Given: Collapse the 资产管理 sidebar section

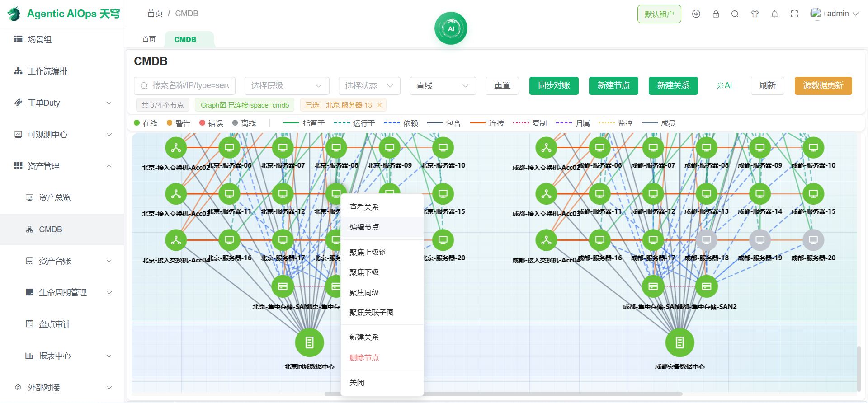Looking at the screenshot, I should point(62,166).
